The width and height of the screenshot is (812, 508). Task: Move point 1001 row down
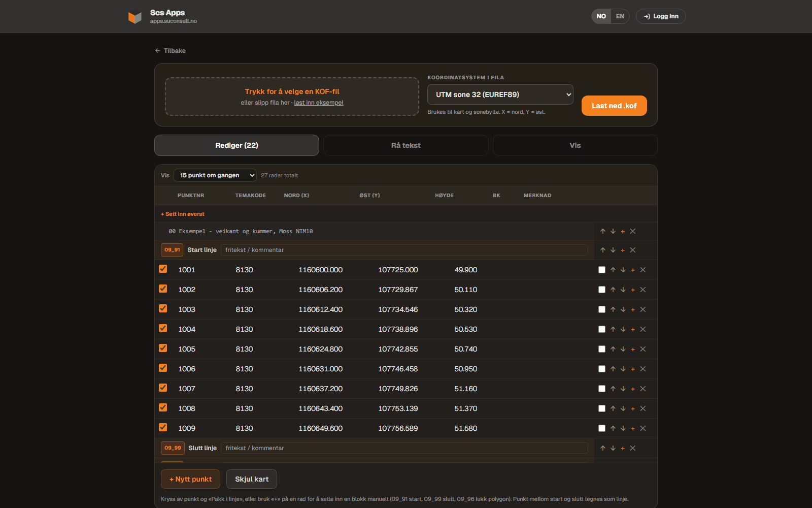click(x=623, y=270)
